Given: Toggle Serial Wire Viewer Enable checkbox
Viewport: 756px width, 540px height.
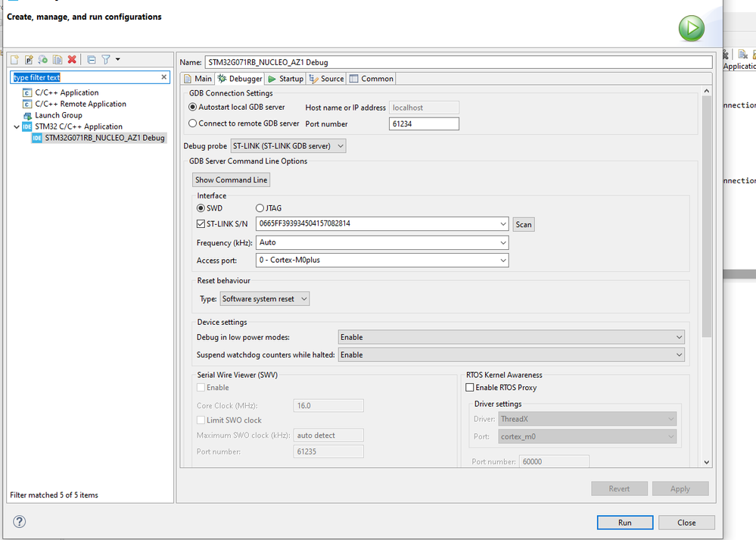Looking at the screenshot, I should point(201,388).
